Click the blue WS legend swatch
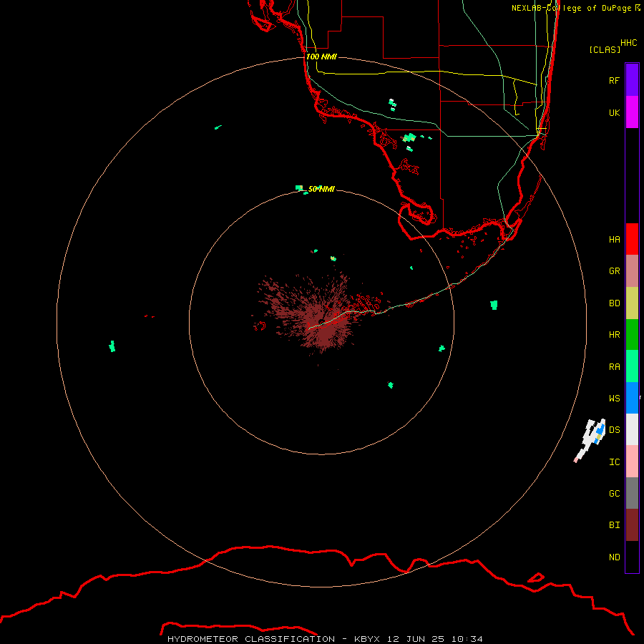This screenshot has height=644, width=644. click(x=632, y=398)
